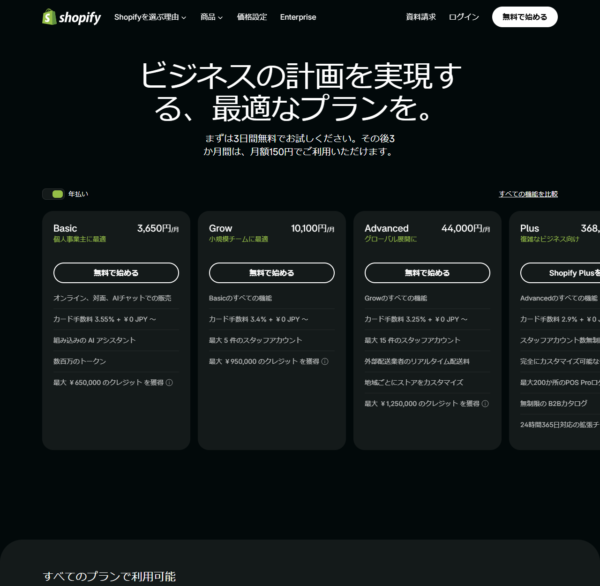This screenshot has width=600, height=586.
Task: Click Growのすべての機能 text
Action: pos(396,298)
